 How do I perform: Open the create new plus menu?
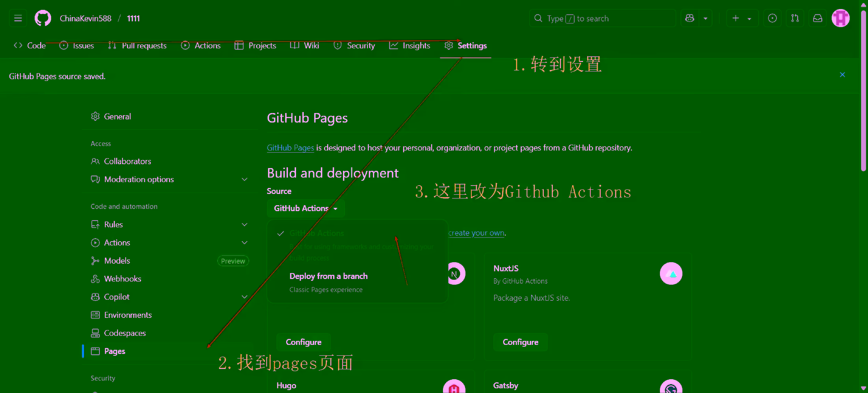pos(742,18)
